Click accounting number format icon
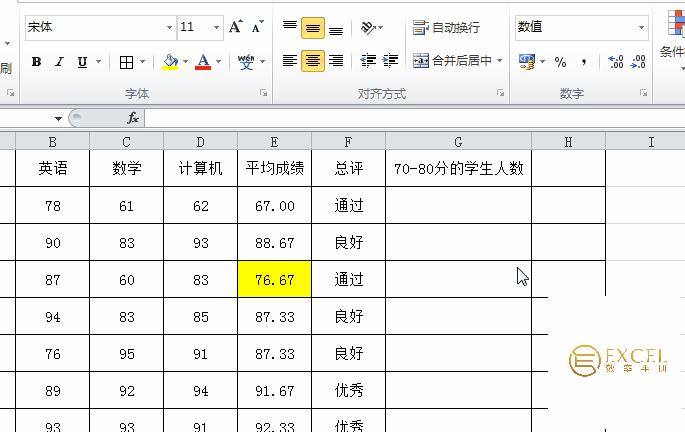685x432 pixels. (527, 62)
